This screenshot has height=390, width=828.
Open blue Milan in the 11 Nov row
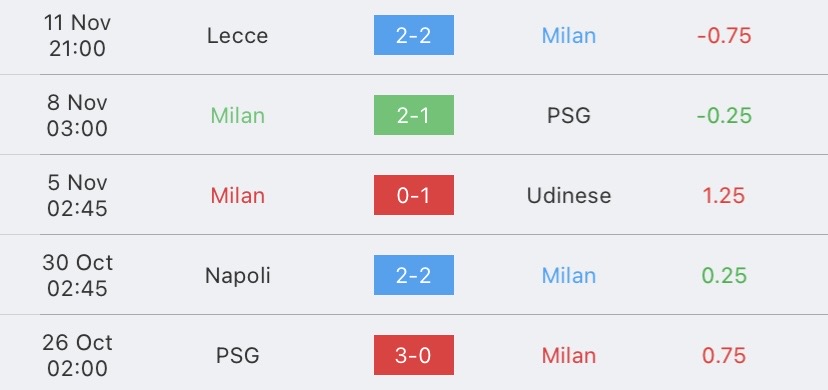pos(569,36)
